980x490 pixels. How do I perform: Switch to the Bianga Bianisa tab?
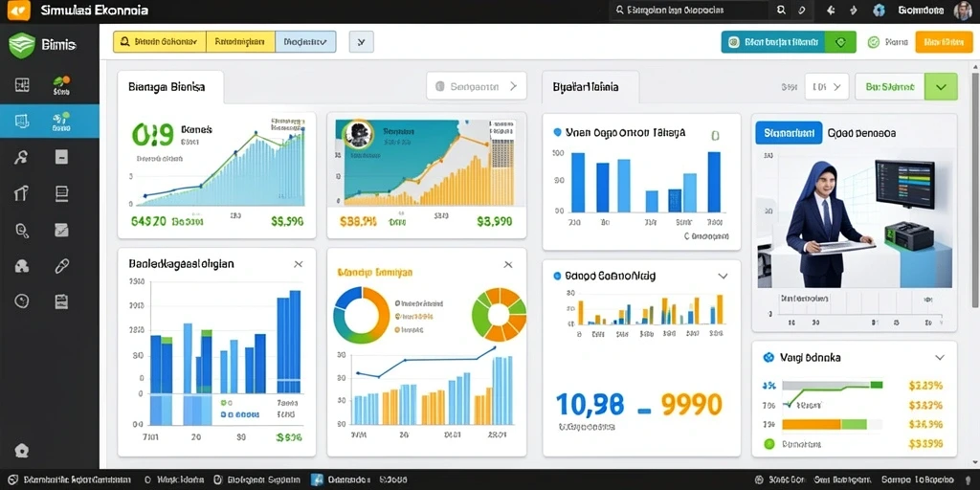(170, 87)
